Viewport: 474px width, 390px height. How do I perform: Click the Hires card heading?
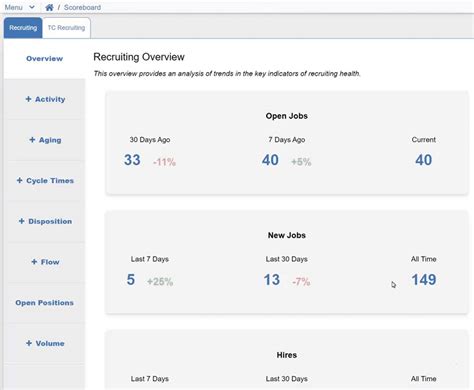coord(287,355)
